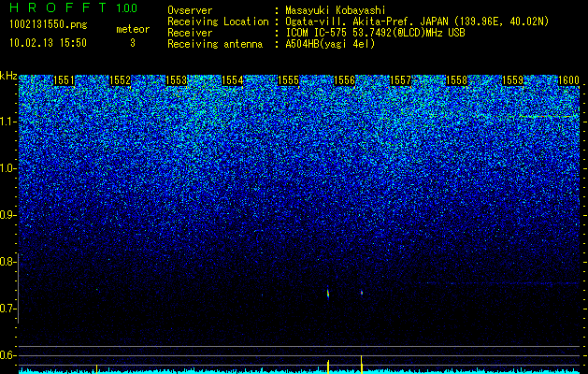Click the 0.6 kHz axis value

[x=8, y=355]
